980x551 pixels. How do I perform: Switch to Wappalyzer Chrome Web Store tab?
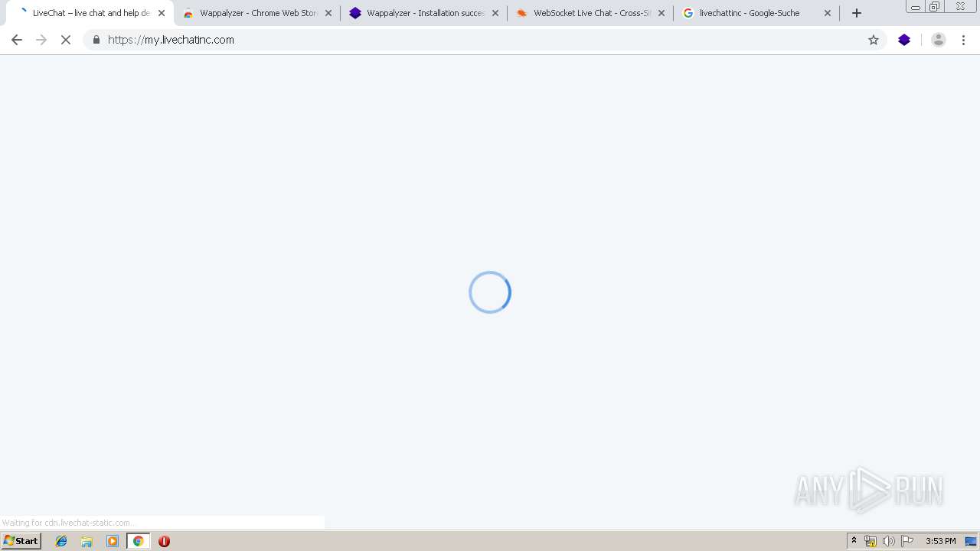tap(258, 13)
